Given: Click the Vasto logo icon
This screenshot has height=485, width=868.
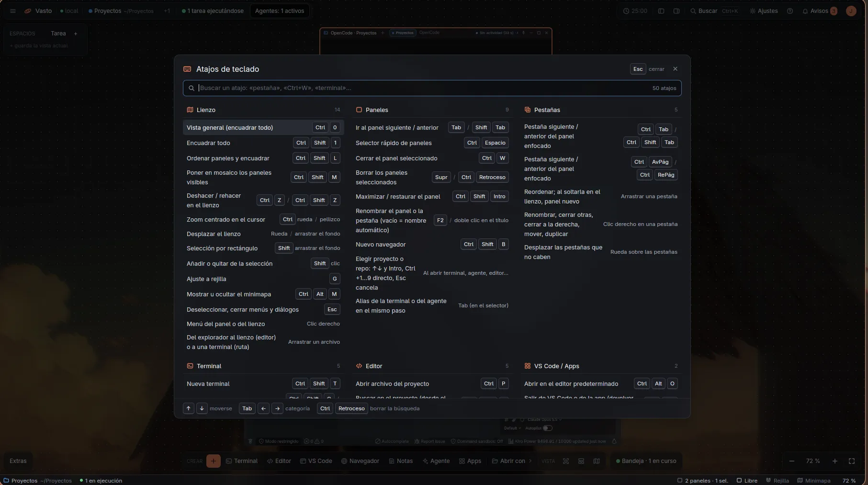Looking at the screenshot, I should (x=28, y=11).
